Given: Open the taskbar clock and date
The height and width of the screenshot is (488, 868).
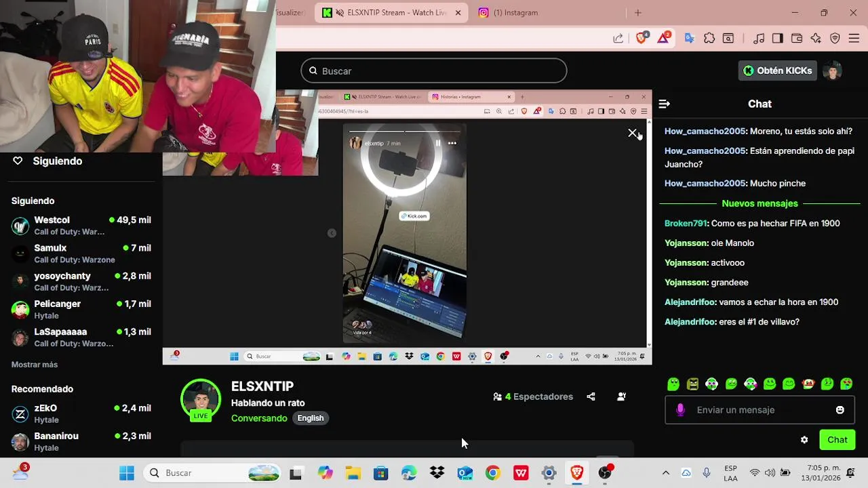Looking at the screenshot, I should [x=821, y=473].
